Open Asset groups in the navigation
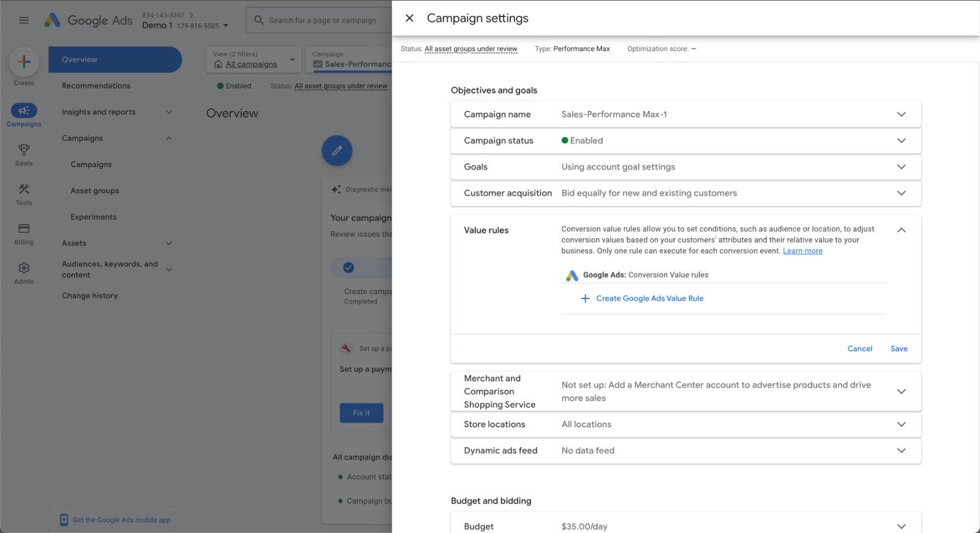The height and width of the screenshot is (533, 980). pos(95,191)
